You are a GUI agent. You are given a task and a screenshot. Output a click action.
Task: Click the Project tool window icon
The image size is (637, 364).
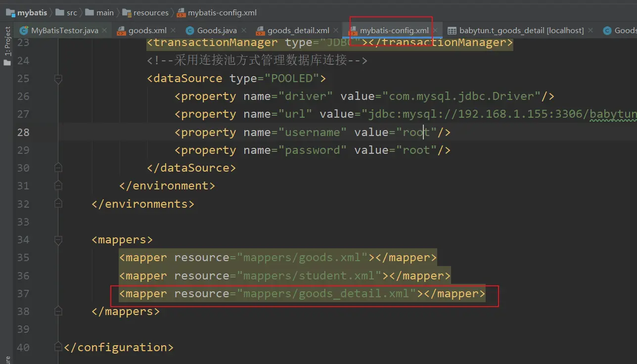coord(7,62)
